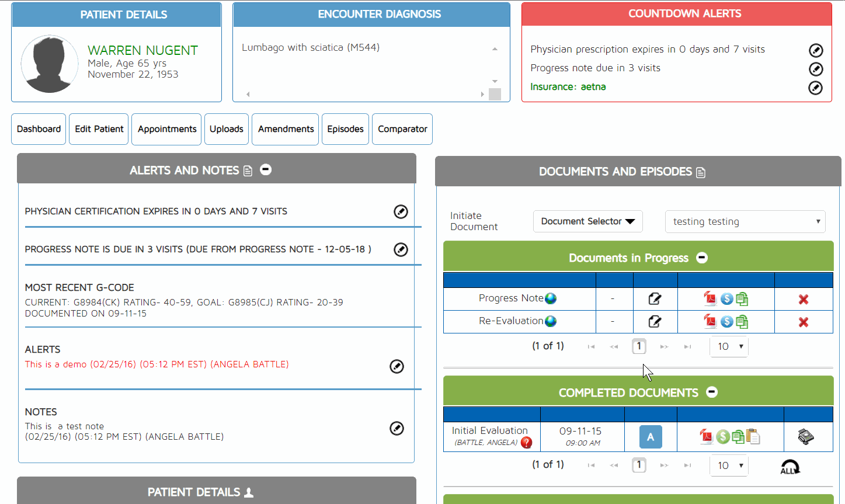Collapse the Alerts and Notes panel
This screenshot has width=845, height=504.
tap(266, 170)
